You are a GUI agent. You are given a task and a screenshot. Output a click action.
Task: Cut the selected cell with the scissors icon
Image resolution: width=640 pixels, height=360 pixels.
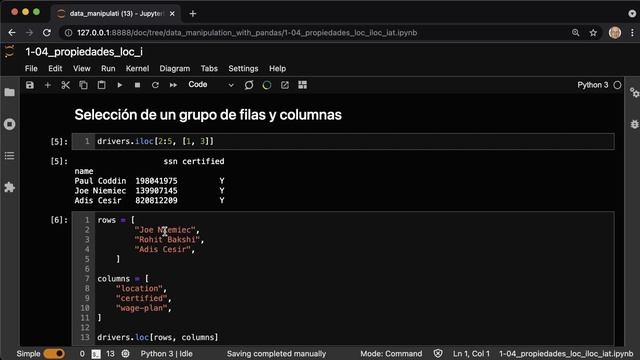[66, 85]
